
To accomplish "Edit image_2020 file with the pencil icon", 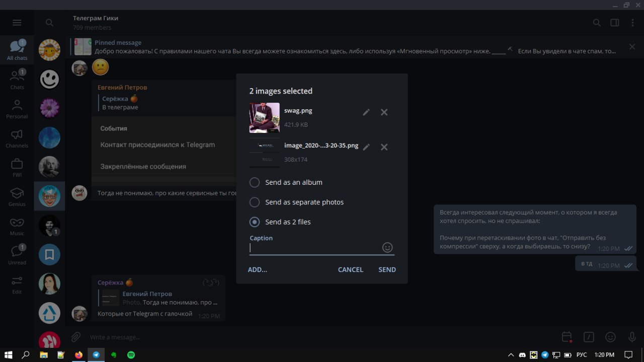I will (366, 147).
